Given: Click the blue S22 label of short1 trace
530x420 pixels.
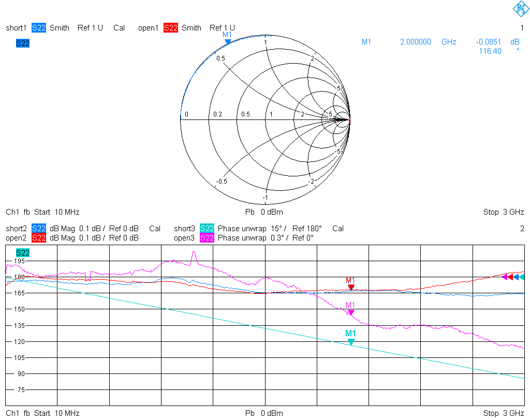Looking at the screenshot, I should coord(38,28).
